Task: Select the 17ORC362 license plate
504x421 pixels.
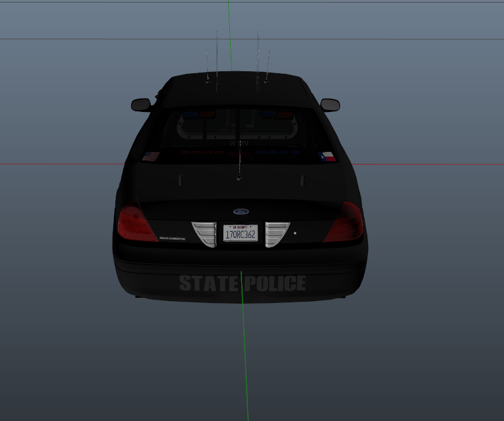Action: click(240, 233)
